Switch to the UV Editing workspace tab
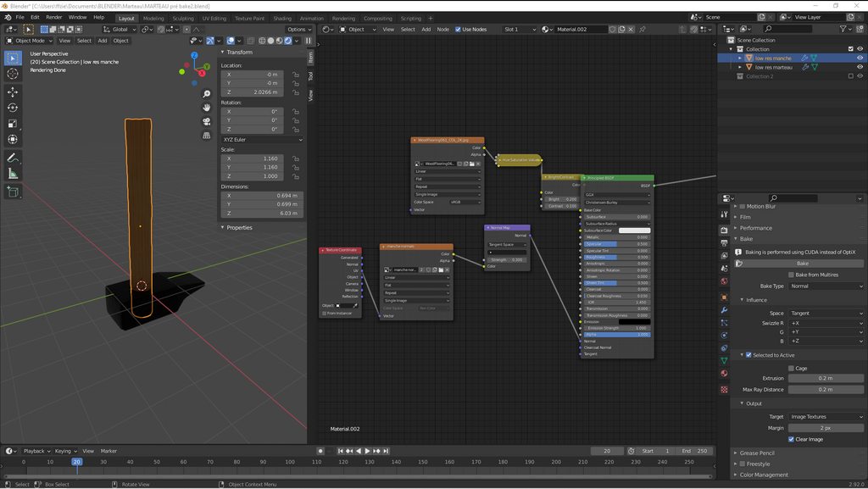Viewport: 868px width, 489px height. tap(214, 18)
